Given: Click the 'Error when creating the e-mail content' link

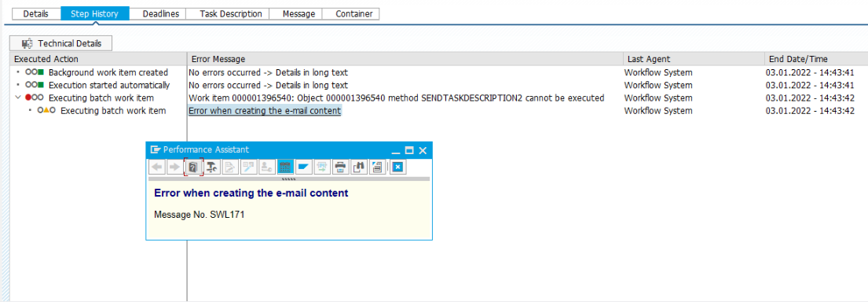Looking at the screenshot, I should [x=265, y=111].
